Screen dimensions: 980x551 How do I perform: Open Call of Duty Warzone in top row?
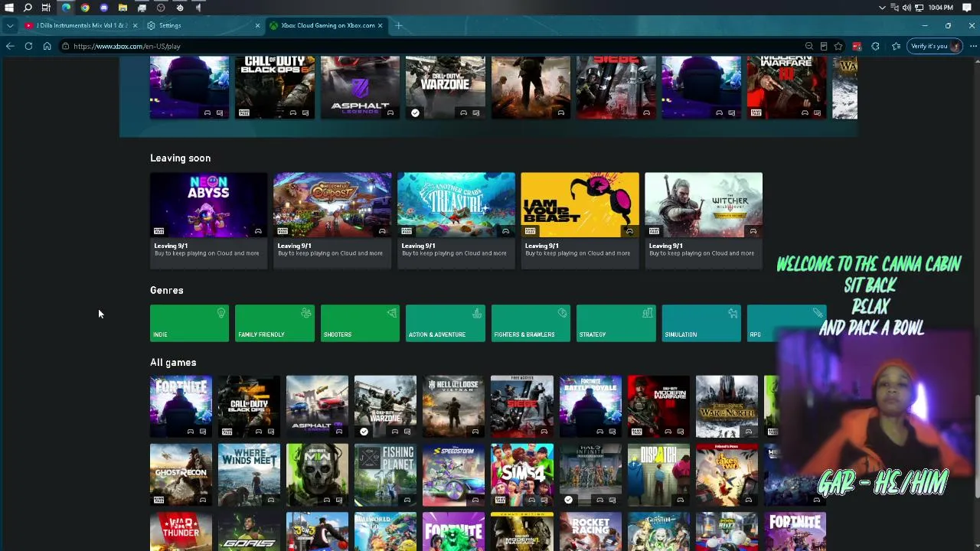click(x=446, y=87)
